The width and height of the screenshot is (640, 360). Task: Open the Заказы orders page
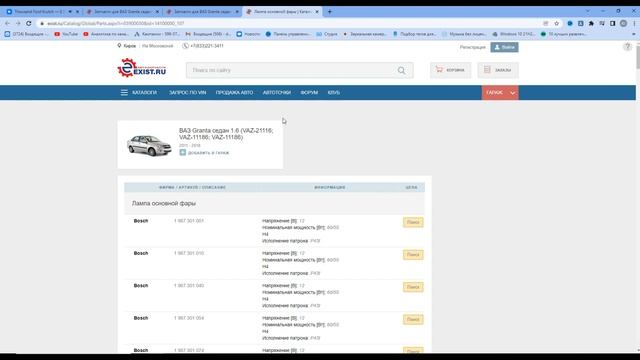(x=498, y=70)
